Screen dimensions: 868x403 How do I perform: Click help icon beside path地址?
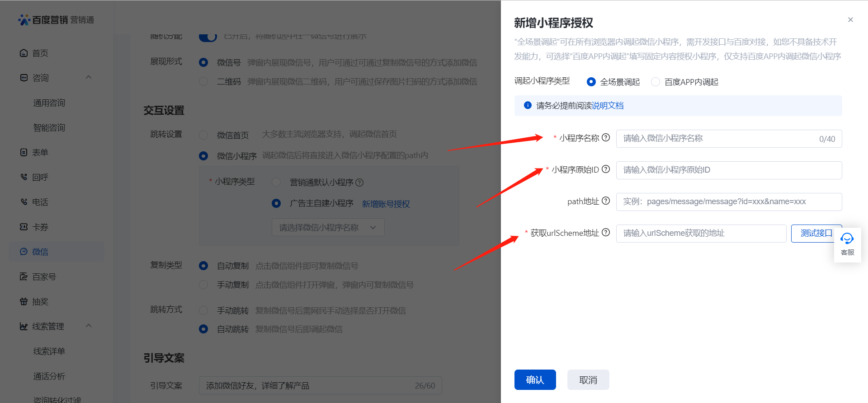click(606, 201)
